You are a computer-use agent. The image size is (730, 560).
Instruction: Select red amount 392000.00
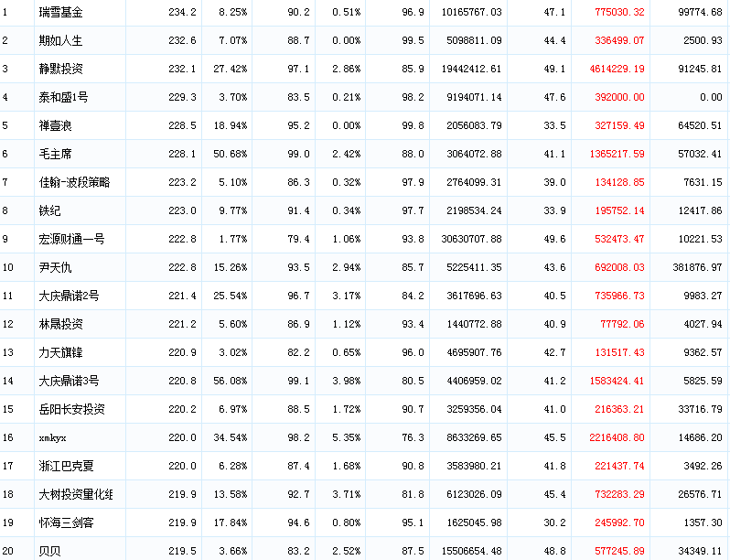(x=619, y=97)
